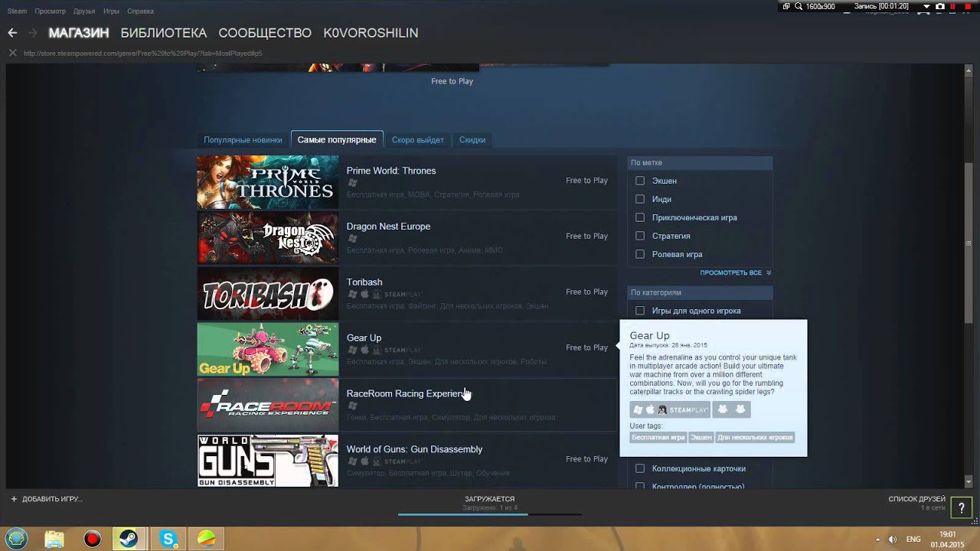Open Prime World: Thrones thumbnail
This screenshot has height=551, width=980.
point(268,182)
